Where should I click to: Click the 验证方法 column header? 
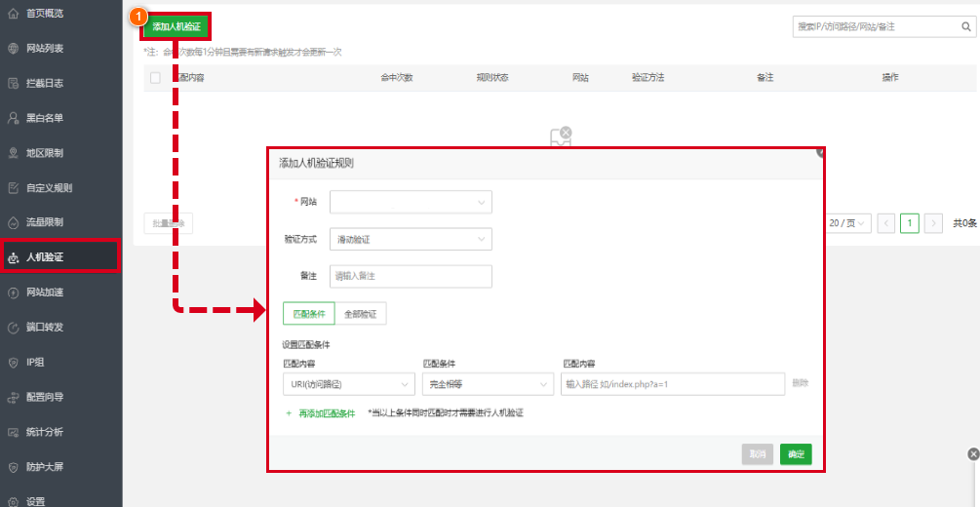coord(647,78)
